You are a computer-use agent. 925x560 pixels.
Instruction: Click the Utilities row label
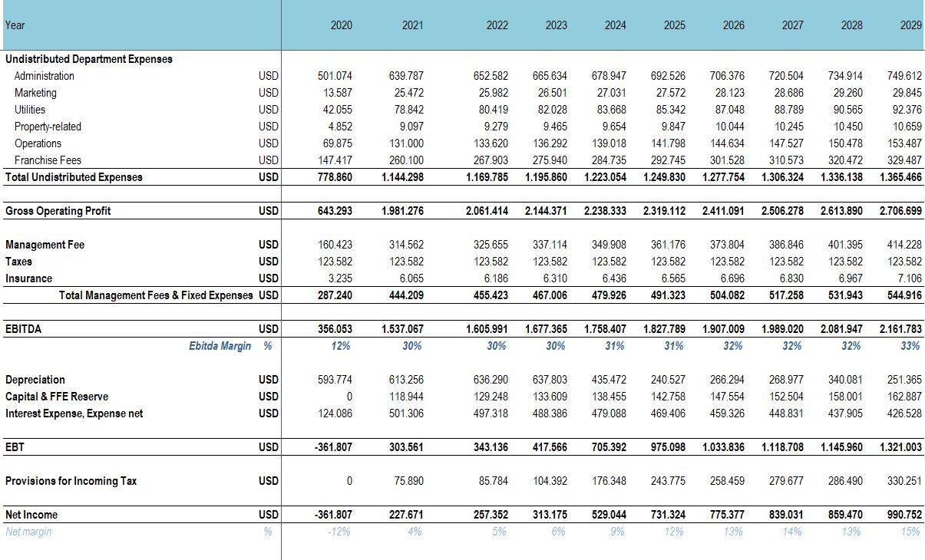click(x=30, y=110)
